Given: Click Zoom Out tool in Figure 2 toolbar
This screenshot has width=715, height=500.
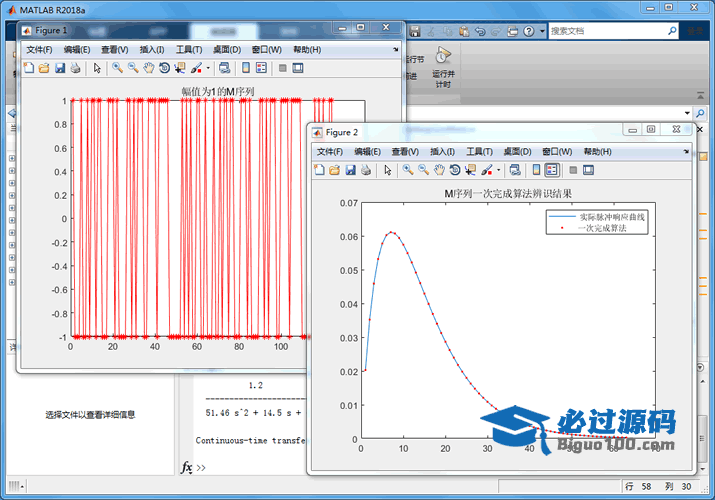Looking at the screenshot, I should pos(424,170).
